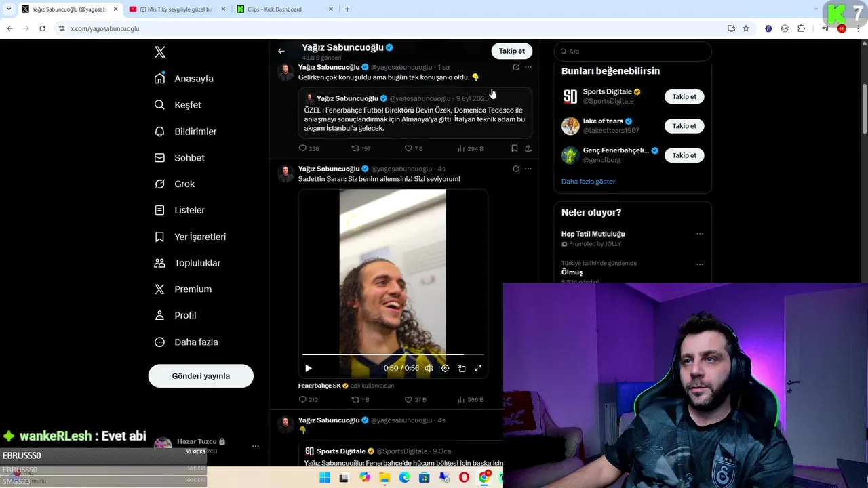Open more menu on Sadettin Saran post
The height and width of the screenshot is (488, 868).
[528, 169]
